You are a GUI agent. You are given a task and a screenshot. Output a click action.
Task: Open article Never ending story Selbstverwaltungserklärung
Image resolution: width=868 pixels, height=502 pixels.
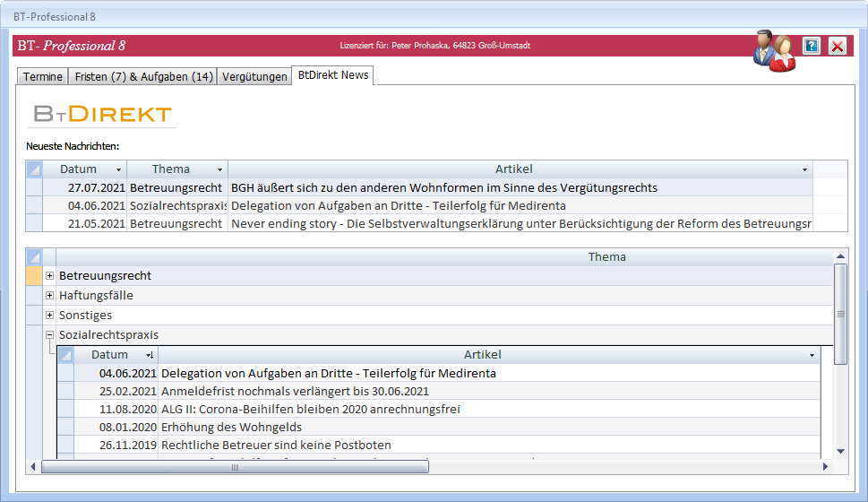point(520,223)
